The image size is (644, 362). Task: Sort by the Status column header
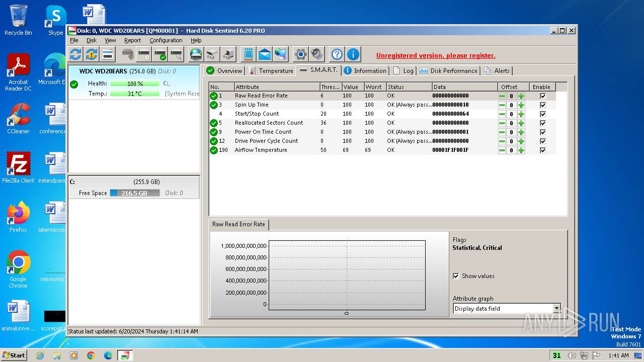click(409, 87)
